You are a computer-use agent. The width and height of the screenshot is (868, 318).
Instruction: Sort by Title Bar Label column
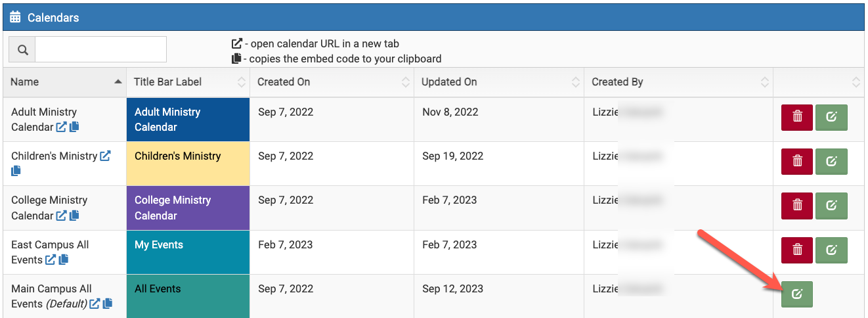[x=188, y=82]
